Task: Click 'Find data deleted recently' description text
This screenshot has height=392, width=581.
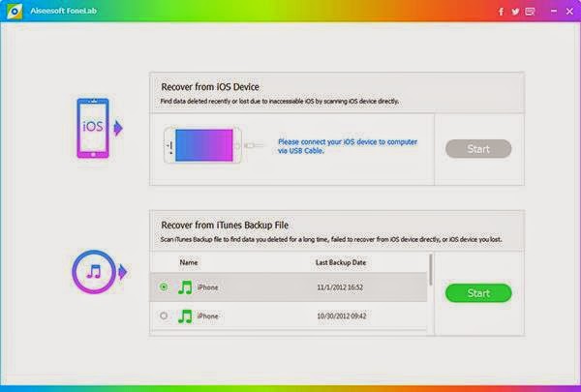Action: (280, 102)
